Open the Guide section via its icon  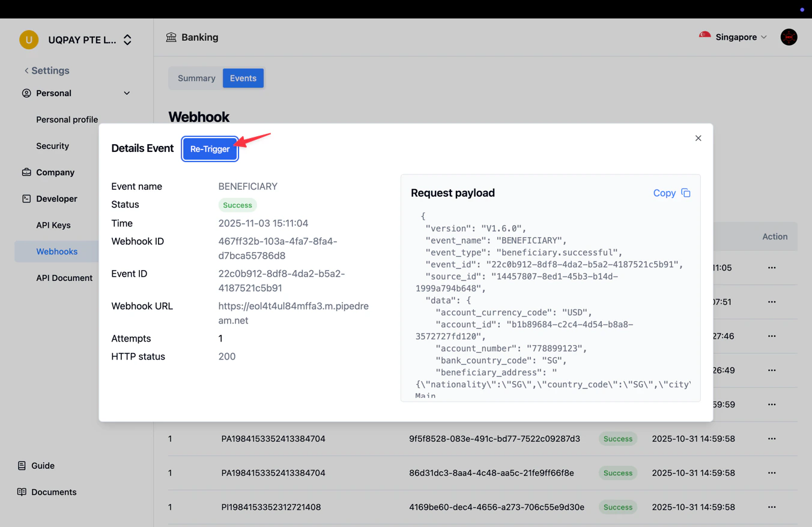point(22,465)
